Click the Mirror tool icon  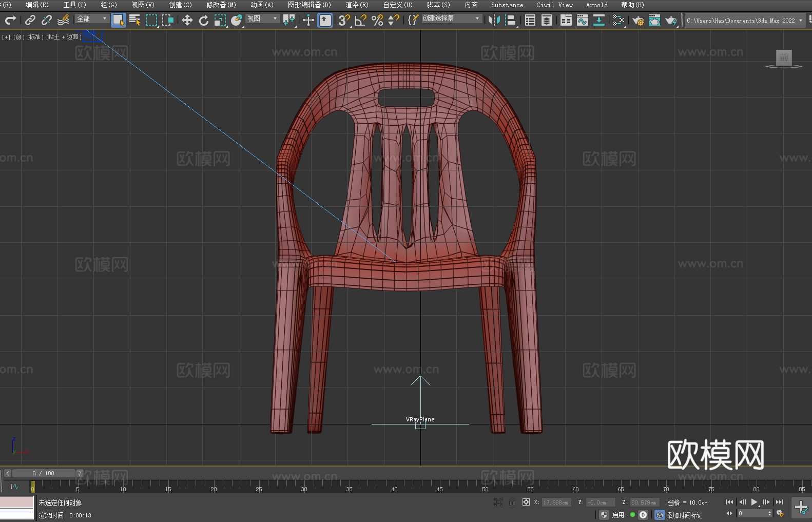click(494, 20)
